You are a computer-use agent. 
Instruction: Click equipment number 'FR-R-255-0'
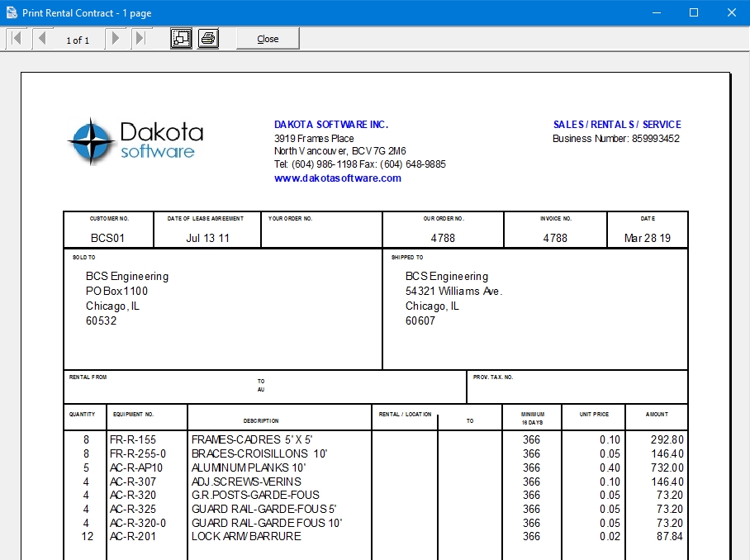138,453
